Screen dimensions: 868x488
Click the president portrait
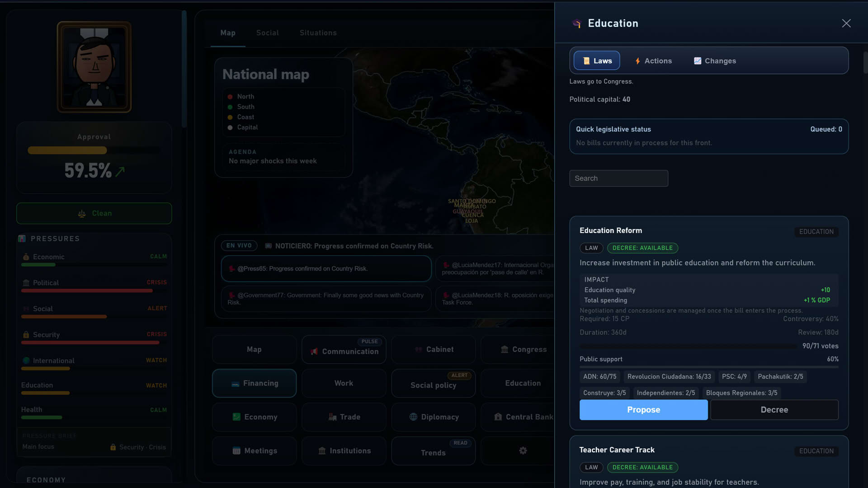pyautogui.click(x=94, y=67)
